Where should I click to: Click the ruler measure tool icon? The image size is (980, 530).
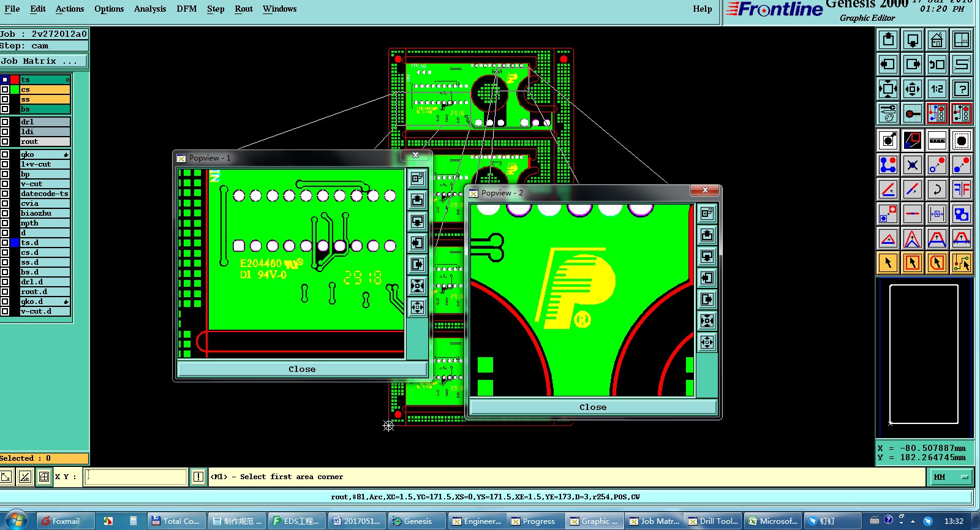[937, 140]
